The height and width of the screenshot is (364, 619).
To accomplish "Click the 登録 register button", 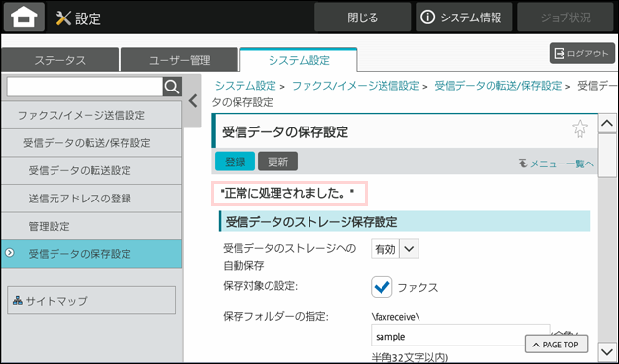I will click(x=235, y=162).
